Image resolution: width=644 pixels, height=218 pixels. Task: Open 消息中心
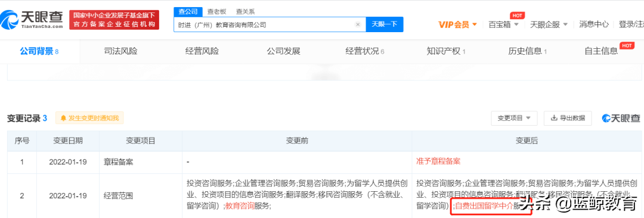[594, 24]
